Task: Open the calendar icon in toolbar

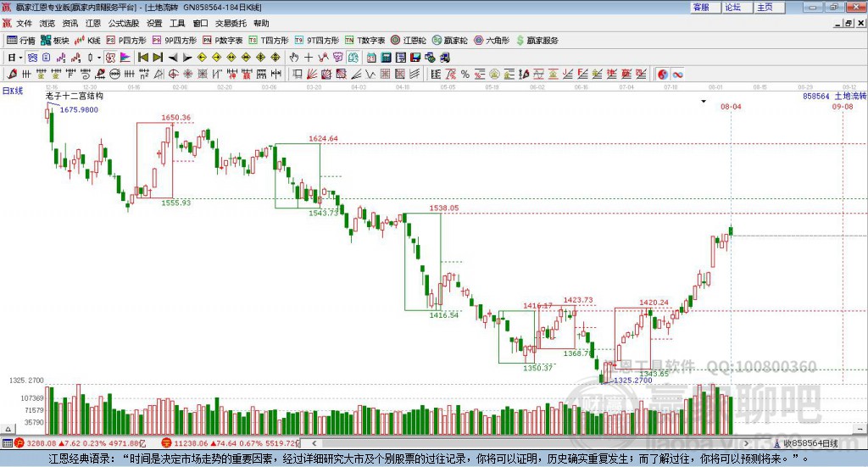Action: 371,58
